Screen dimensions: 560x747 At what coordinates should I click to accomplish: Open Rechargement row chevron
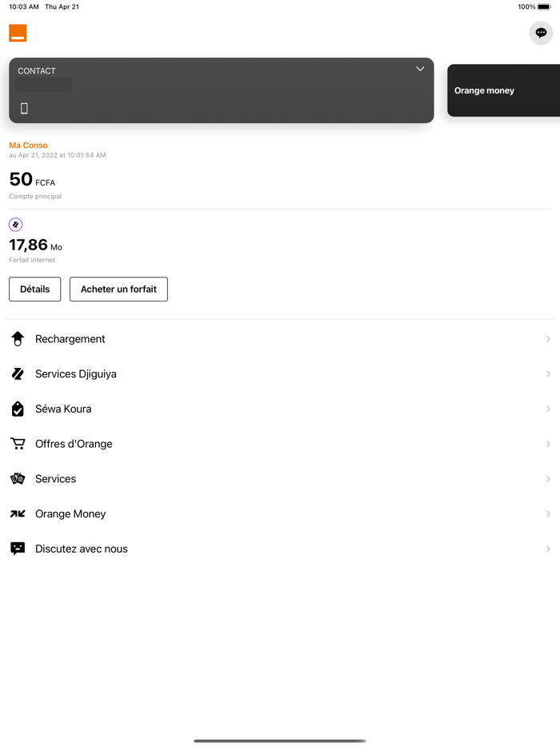548,339
